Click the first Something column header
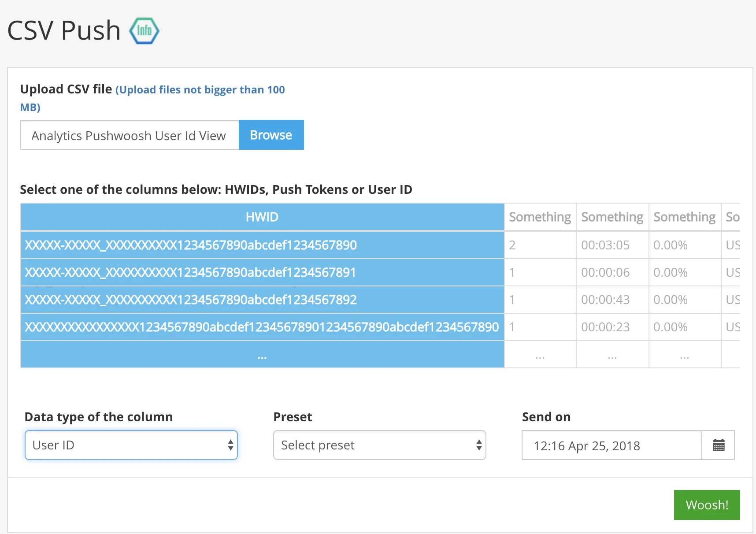This screenshot has width=756, height=534. click(540, 216)
